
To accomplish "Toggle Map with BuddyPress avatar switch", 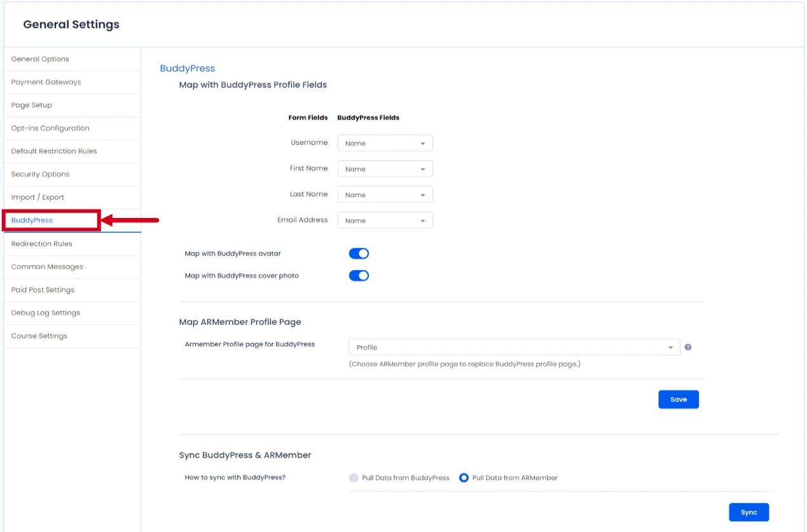I will pos(359,254).
